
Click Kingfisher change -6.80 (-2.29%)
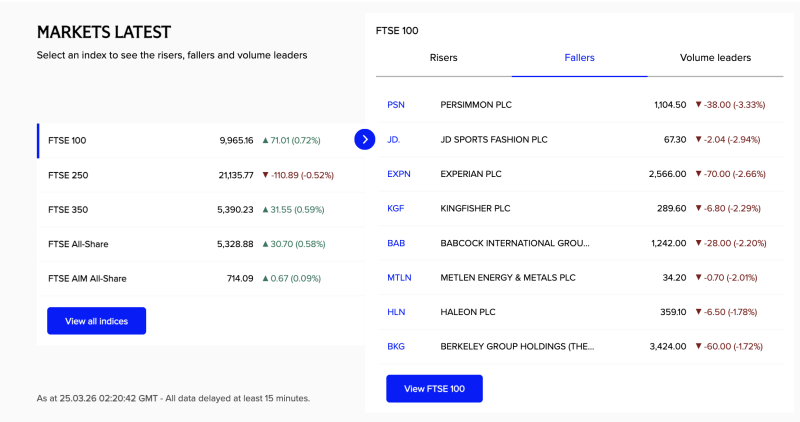tap(728, 208)
